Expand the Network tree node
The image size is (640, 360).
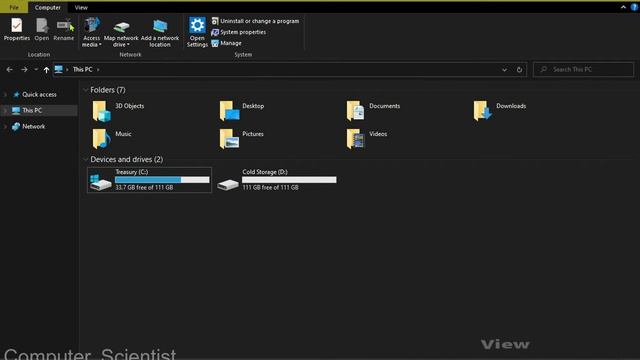click(5, 127)
